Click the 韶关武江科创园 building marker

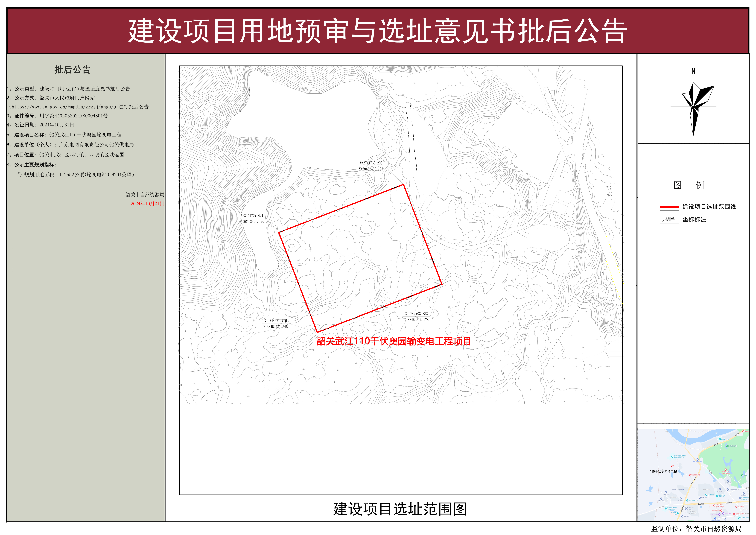tap(683, 490)
